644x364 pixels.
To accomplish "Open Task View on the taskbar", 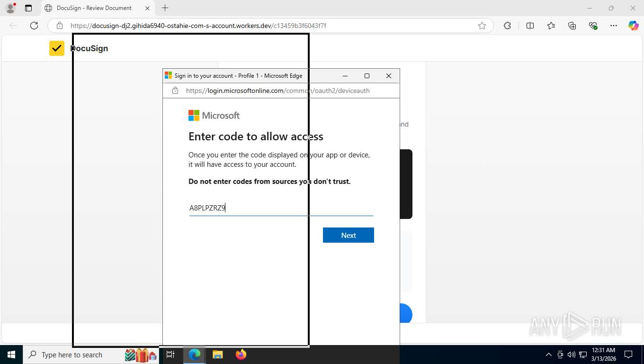I will pyautogui.click(x=170, y=355).
